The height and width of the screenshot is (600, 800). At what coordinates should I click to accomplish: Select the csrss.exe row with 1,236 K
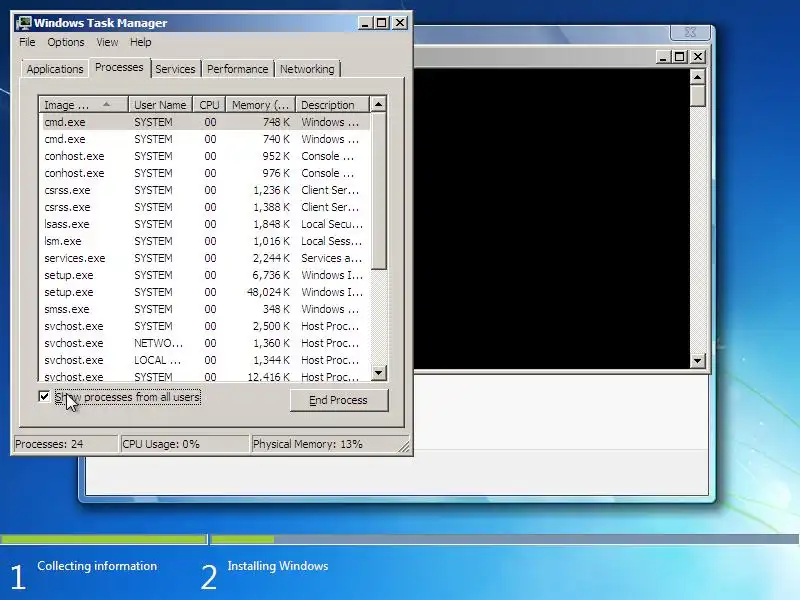[x=204, y=190]
